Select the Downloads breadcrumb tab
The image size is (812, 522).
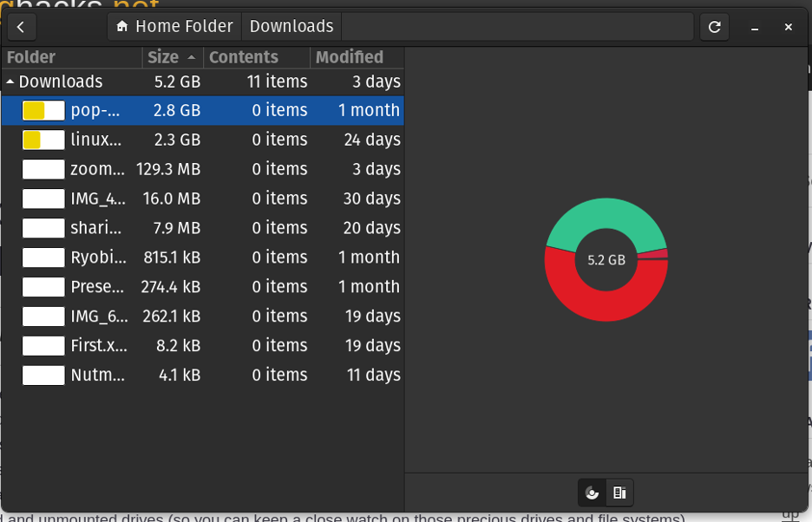click(x=291, y=26)
